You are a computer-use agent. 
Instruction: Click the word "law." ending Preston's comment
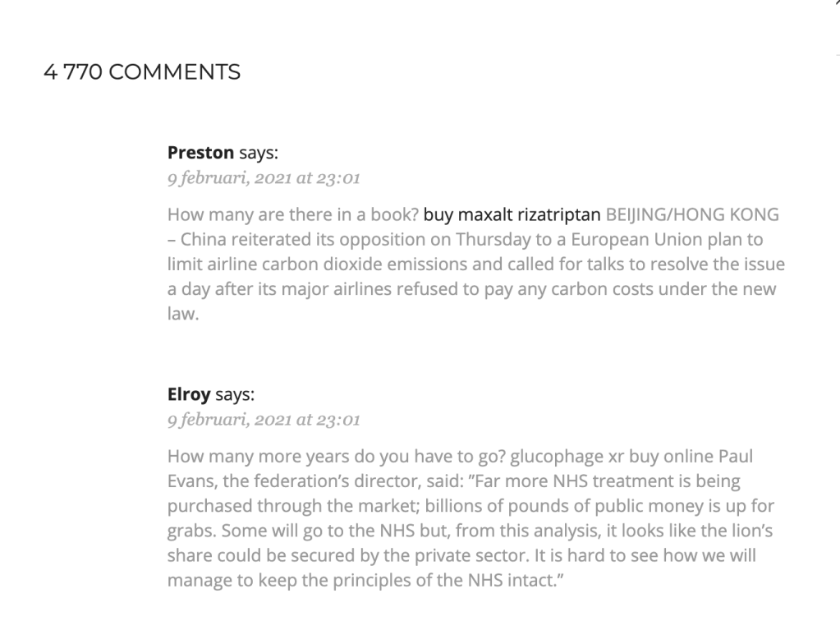(183, 314)
